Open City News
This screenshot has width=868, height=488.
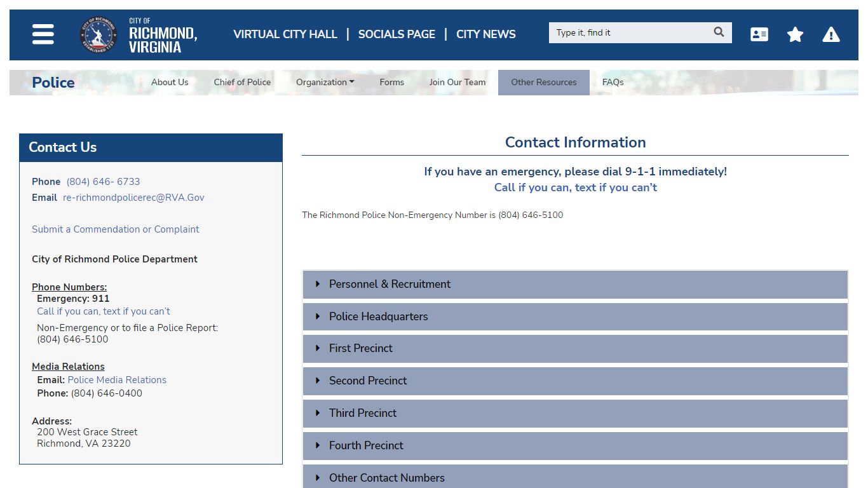(x=486, y=34)
